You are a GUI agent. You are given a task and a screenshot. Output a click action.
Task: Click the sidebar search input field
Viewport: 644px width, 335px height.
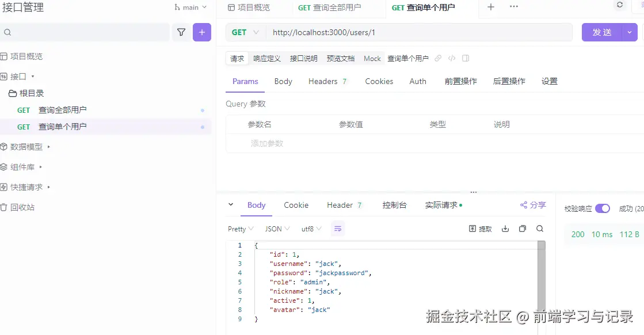pos(85,32)
